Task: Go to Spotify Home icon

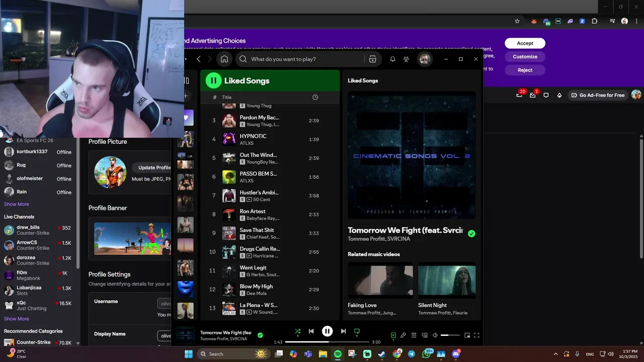Action: (x=224, y=59)
